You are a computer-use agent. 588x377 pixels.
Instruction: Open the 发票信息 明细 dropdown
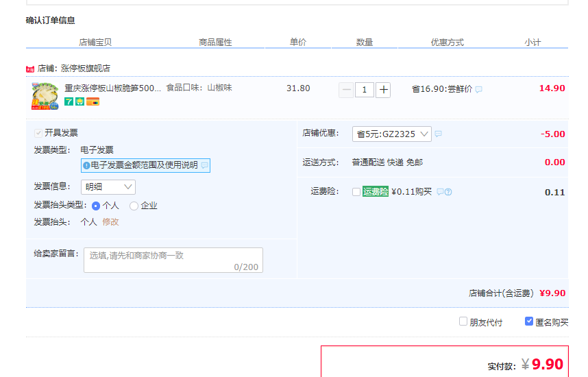pos(108,187)
